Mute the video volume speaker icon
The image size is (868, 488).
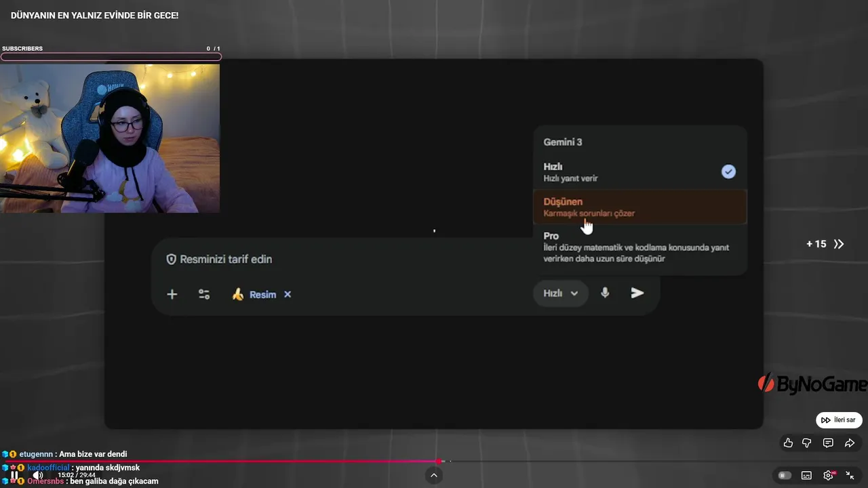coord(38,475)
